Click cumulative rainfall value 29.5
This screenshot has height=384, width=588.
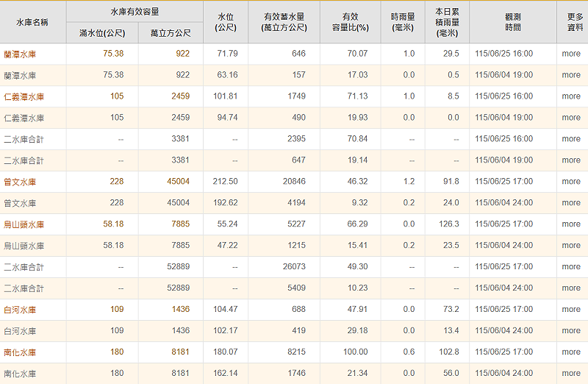pos(451,54)
